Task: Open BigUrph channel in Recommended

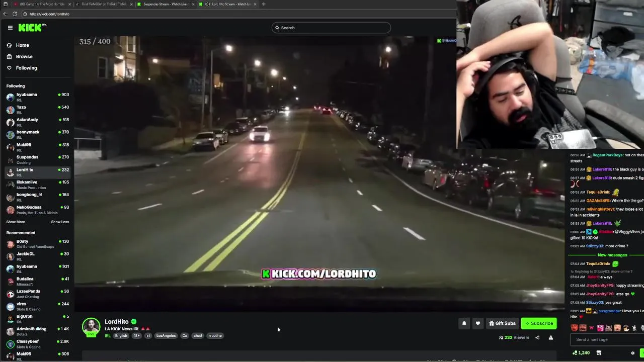Action: pos(37,319)
